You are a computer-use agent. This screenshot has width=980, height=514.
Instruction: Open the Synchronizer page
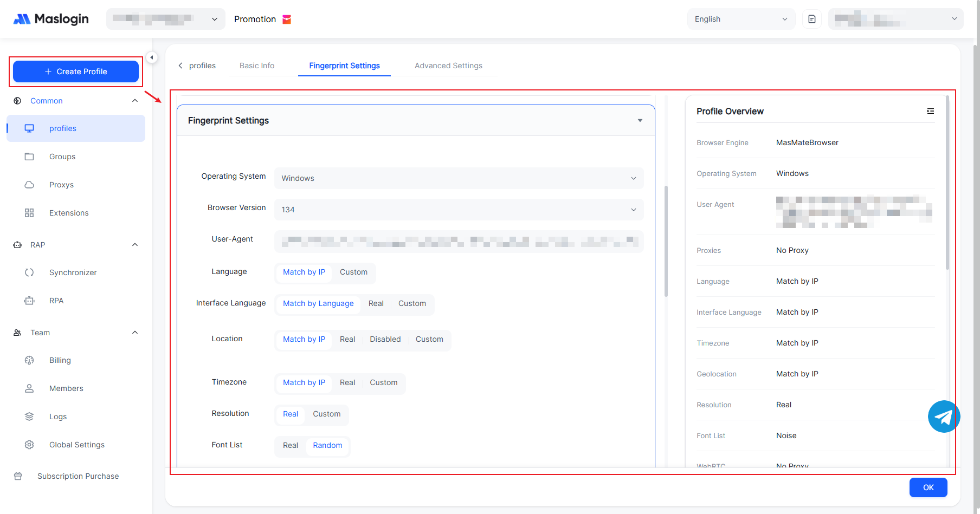pos(73,272)
